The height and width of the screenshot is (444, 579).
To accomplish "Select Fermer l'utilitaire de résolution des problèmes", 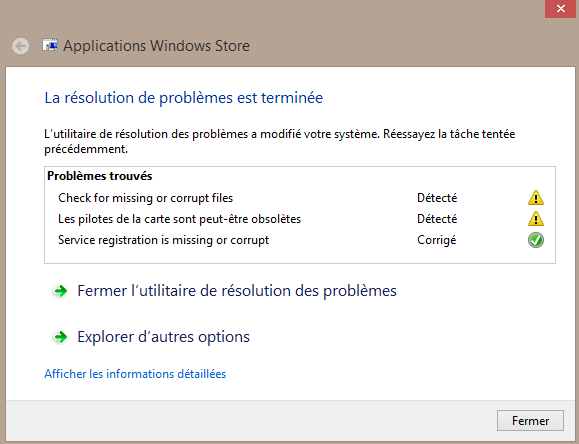I will pos(237,291).
